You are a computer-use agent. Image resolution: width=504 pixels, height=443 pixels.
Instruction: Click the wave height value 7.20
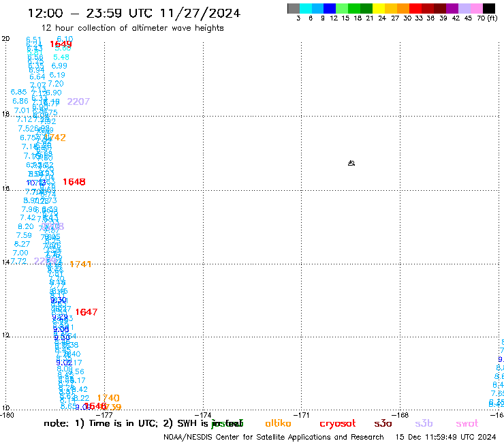(x=56, y=84)
